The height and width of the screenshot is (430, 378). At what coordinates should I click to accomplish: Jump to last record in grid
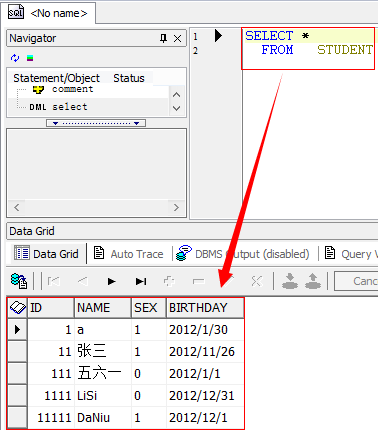(x=141, y=281)
